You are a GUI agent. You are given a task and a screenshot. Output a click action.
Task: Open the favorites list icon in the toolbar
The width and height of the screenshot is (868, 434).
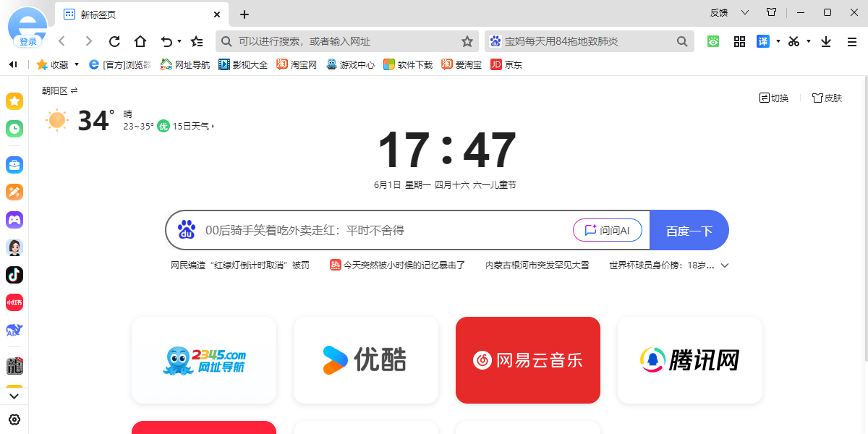coord(197,41)
